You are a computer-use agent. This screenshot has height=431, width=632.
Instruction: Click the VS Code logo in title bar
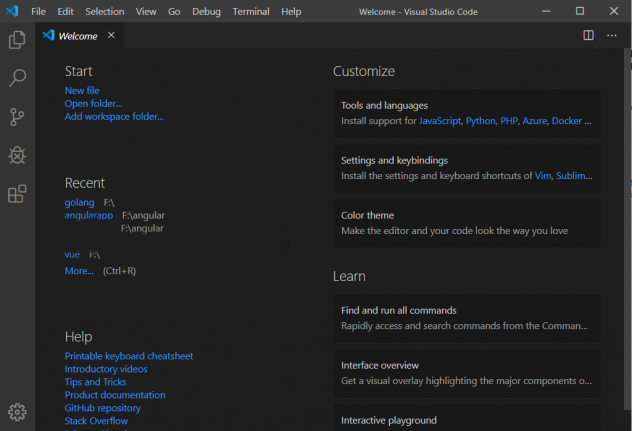tap(12, 11)
